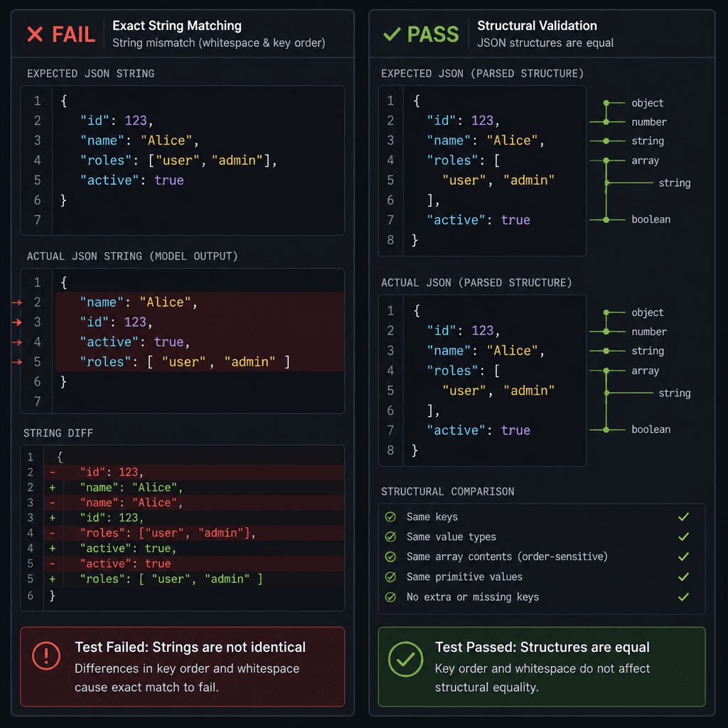Click the circled check before No extra or missing keys
The width and height of the screenshot is (728, 728).
390,596
